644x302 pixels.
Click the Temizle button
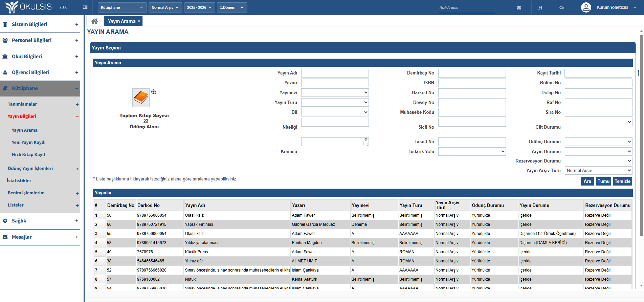(622, 181)
